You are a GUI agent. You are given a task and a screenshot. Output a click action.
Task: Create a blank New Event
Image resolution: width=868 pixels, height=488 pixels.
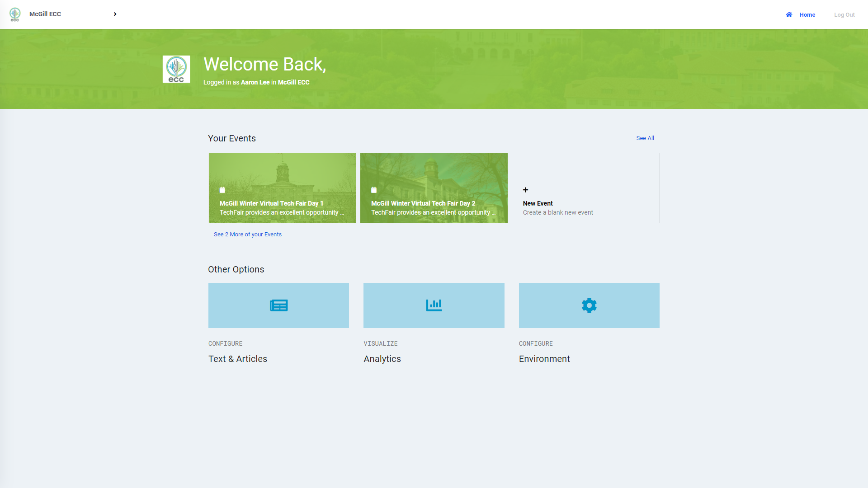[585, 188]
